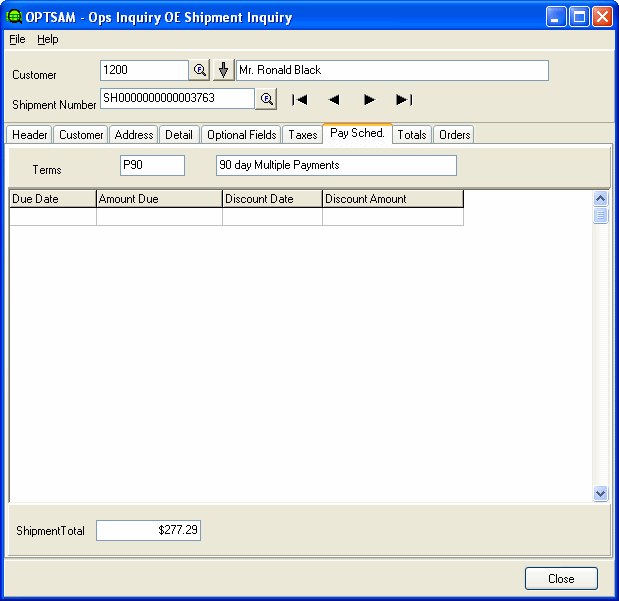The width and height of the screenshot is (619, 601).
Task: Click the OPTSAM application icon in title bar
Action: coord(14,17)
